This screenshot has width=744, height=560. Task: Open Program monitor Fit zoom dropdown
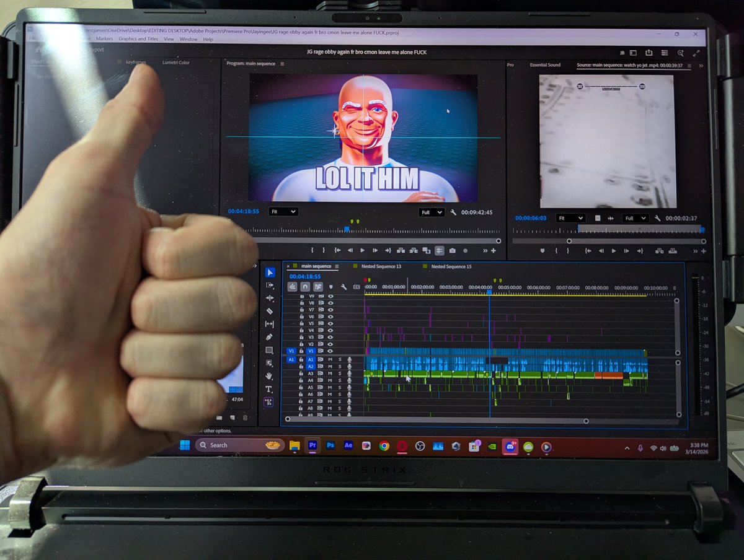click(283, 212)
